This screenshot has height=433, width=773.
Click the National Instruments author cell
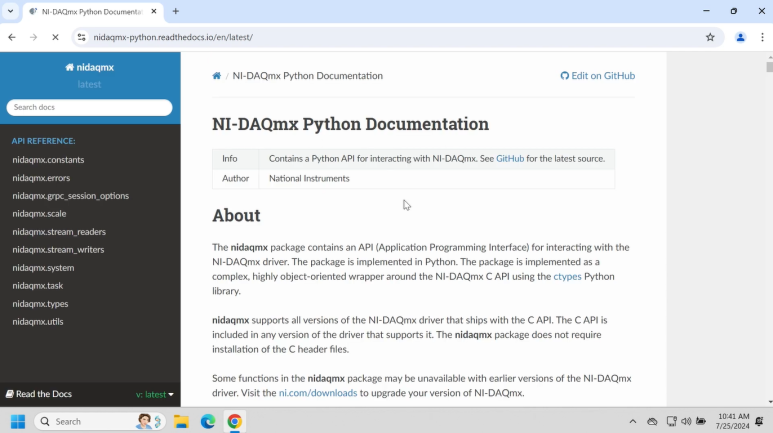tap(309, 179)
